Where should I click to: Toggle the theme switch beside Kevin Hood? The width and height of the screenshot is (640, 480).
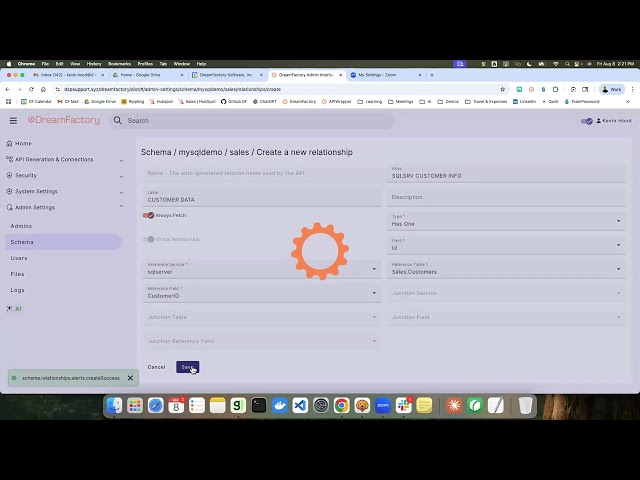click(587, 121)
